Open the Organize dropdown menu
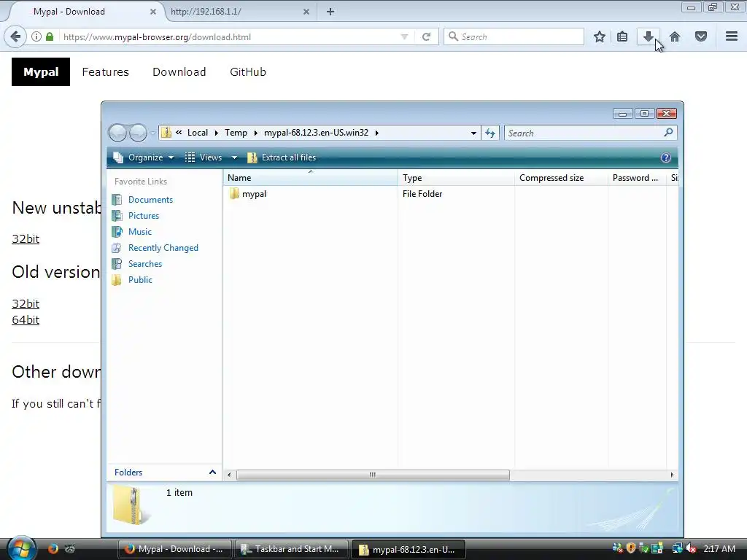 [144, 157]
